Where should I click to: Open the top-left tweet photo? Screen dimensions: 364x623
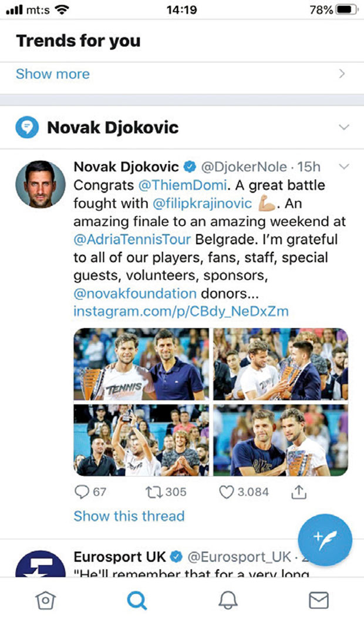141,364
